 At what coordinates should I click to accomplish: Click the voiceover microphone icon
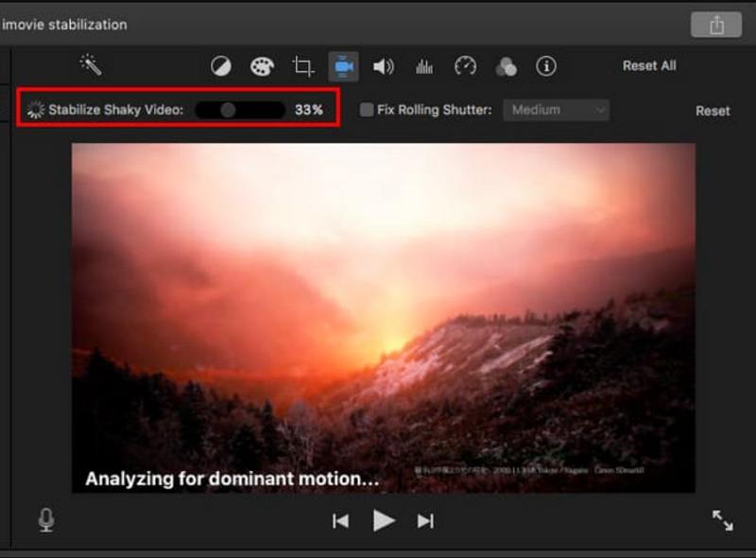46,520
